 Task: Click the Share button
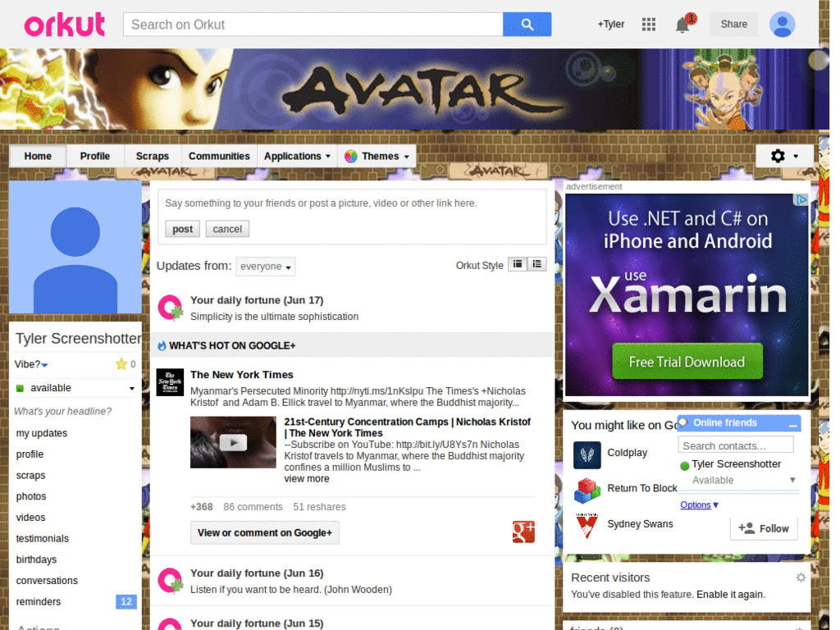point(733,24)
